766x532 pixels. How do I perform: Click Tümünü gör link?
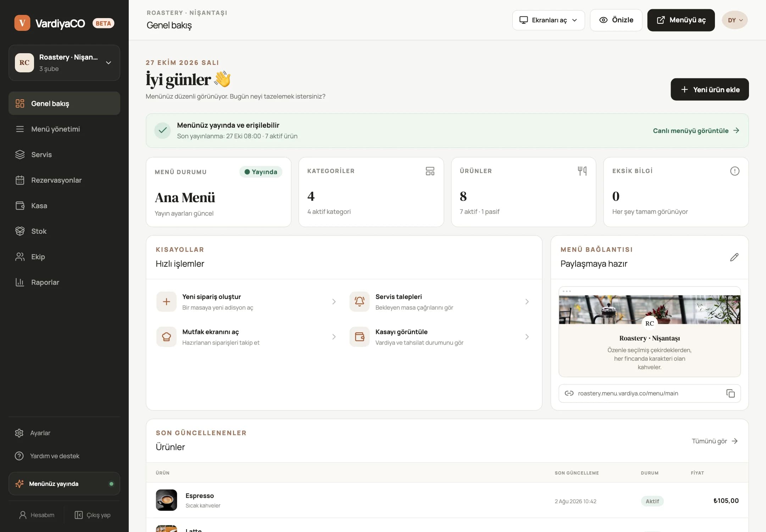(715, 441)
